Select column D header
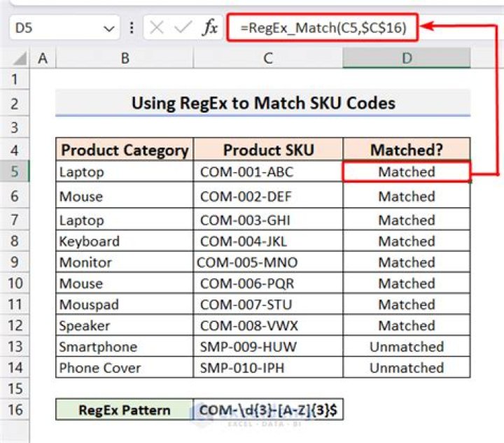 (x=407, y=59)
